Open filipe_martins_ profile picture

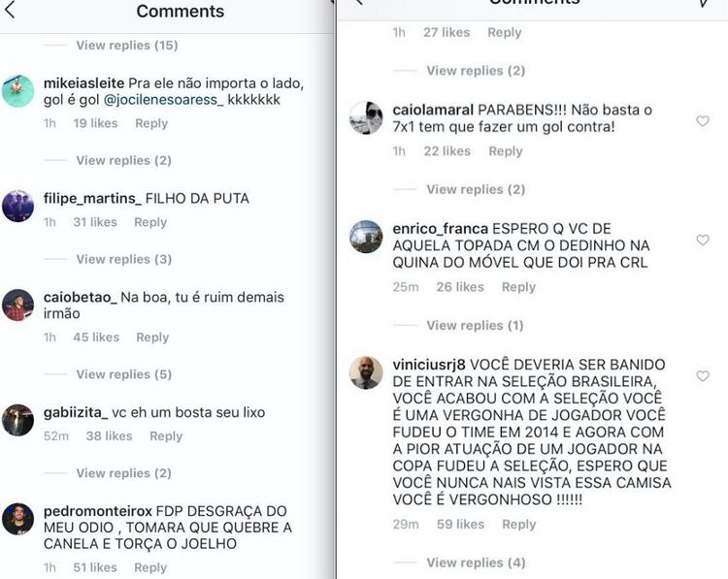click(18, 206)
